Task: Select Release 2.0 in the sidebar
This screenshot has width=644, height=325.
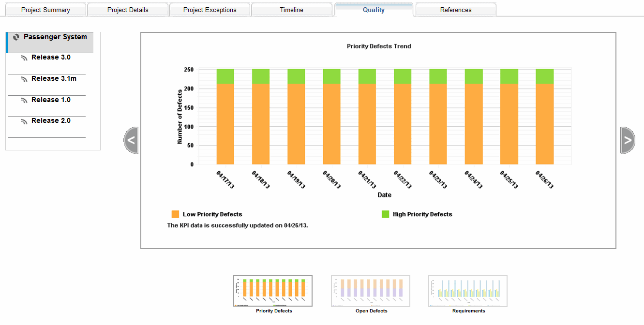Action: tap(51, 120)
